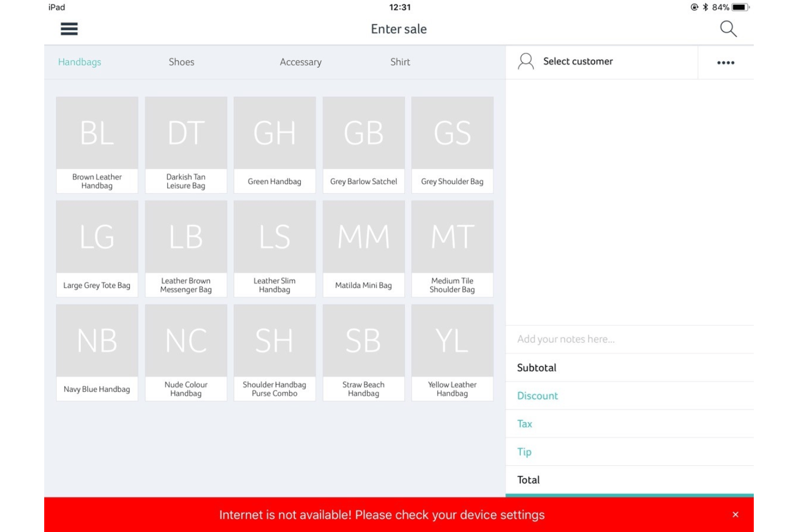Click the Total row
The image size is (798, 532).
[x=629, y=480]
